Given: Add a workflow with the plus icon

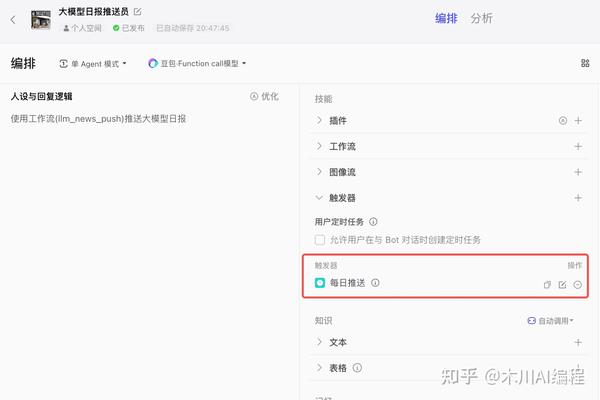Looking at the screenshot, I should pyautogui.click(x=578, y=146).
